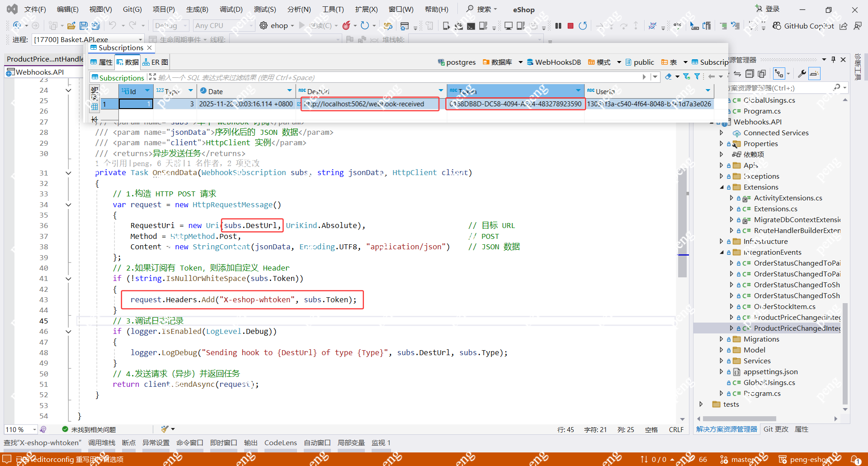
Task: Save all files in the toolbar
Action: pyautogui.click(x=95, y=26)
